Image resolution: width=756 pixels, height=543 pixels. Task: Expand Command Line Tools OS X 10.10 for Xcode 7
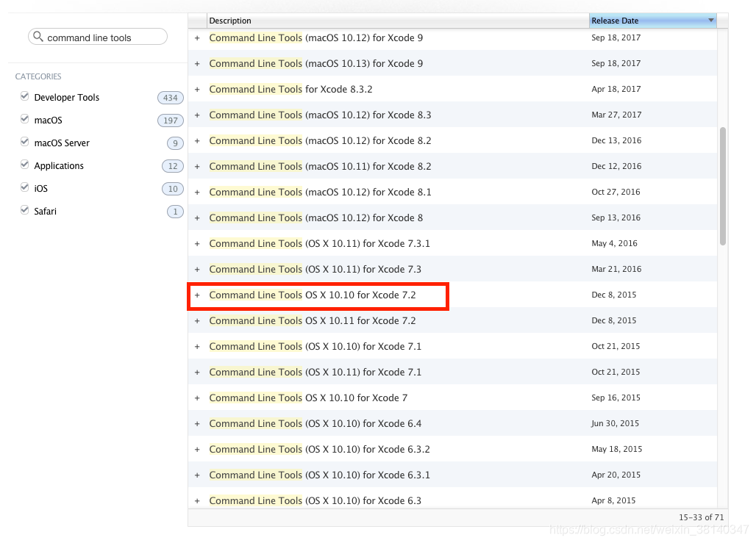pyautogui.click(x=197, y=398)
